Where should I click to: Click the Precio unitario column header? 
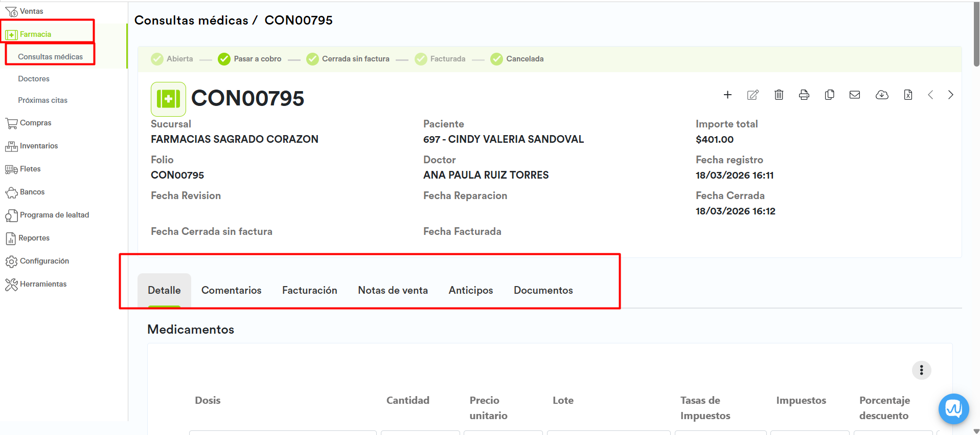[x=488, y=408]
